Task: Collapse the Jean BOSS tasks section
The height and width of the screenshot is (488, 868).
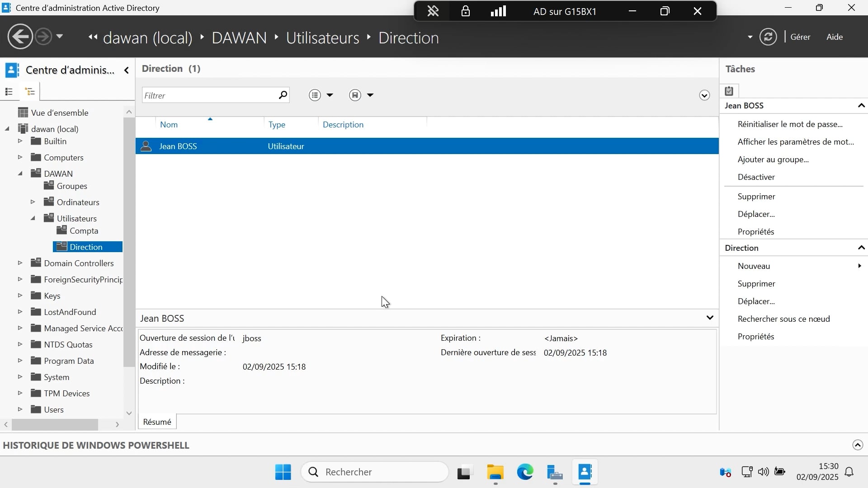Action: [x=861, y=105]
